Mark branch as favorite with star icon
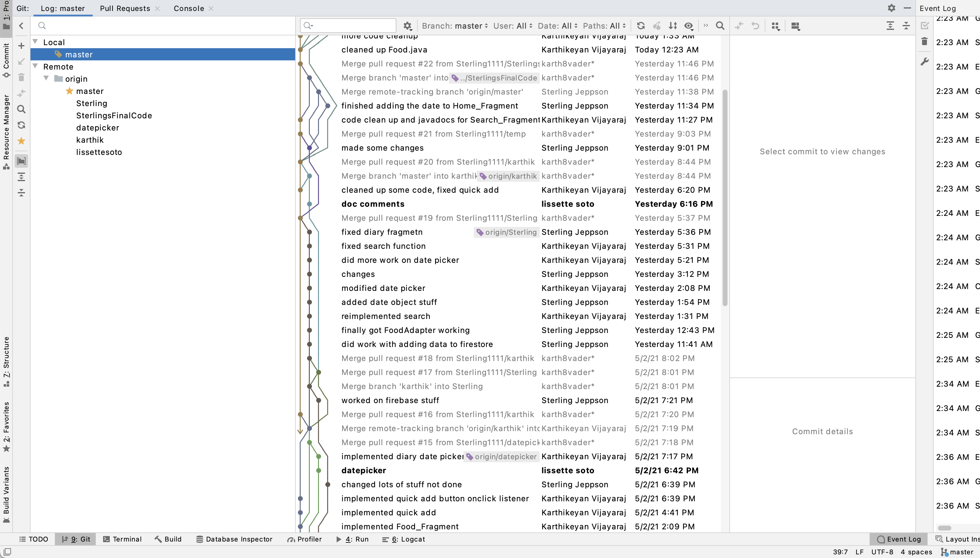Image resolution: width=980 pixels, height=558 pixels. 21,141
